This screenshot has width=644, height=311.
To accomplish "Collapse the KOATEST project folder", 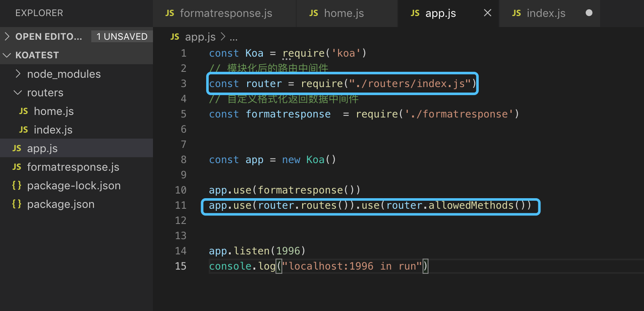I will 37,55.
